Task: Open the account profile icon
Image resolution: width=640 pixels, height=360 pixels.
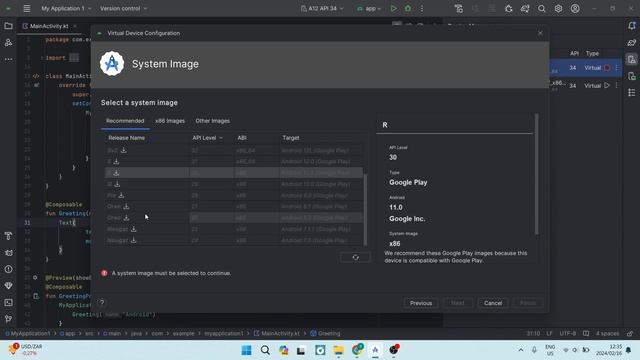Action: point(575,9)
